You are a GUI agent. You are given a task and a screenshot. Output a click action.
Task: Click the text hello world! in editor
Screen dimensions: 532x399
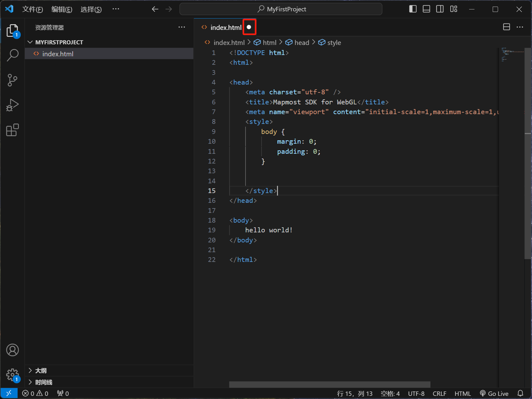[269, 230]
